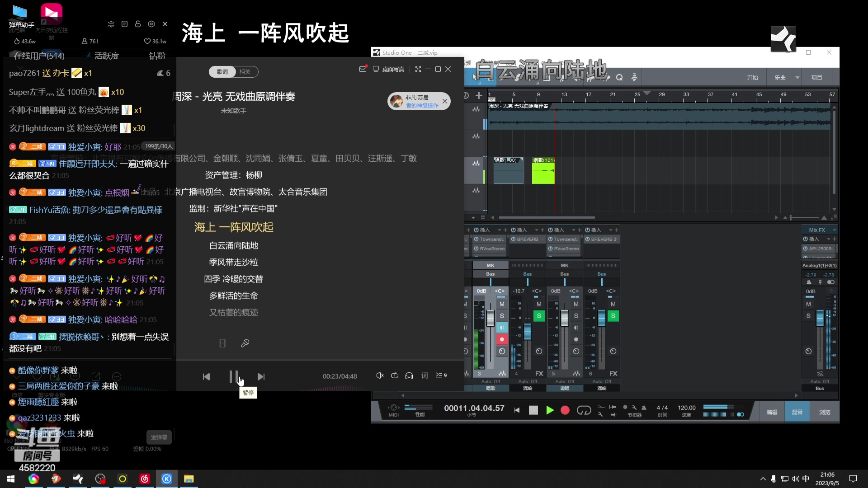The width and height of the screenshot is (868, 488).
Task: Toggle the lyrics 词 icon in music player
Action: pos(425,375)
